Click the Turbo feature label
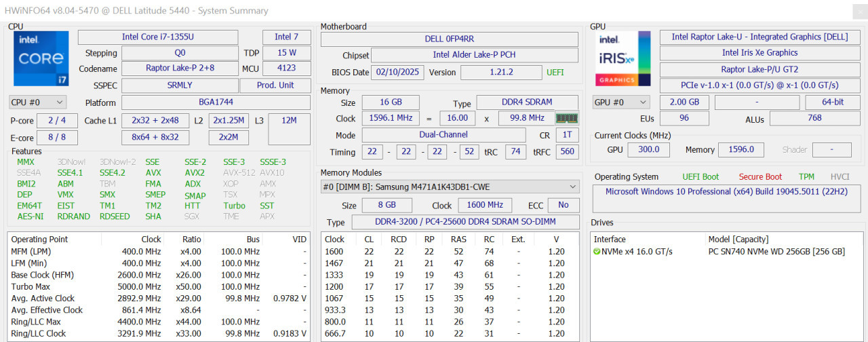Screen dimensions: 868x342 [235, 206]
